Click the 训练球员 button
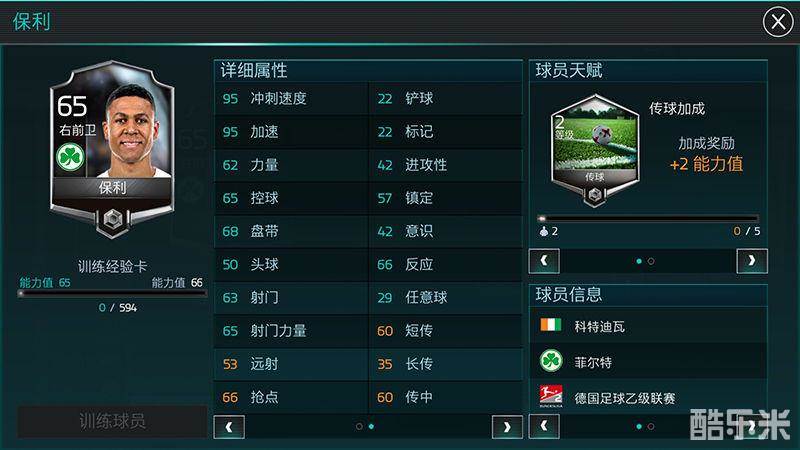 [x=112, y=421]
